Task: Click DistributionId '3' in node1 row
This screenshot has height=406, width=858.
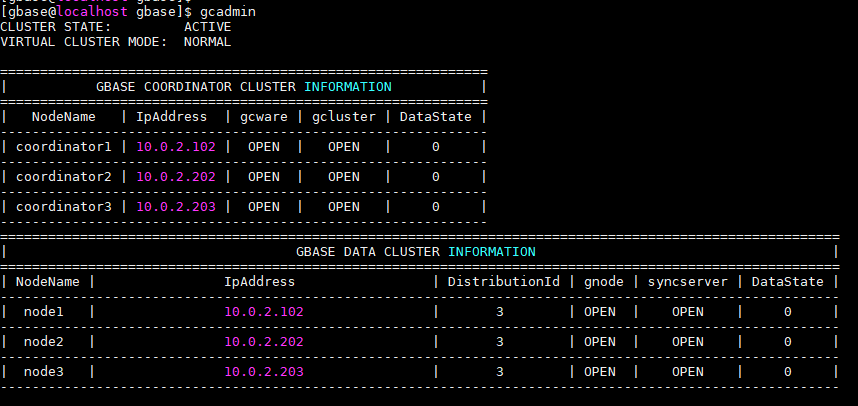Action: click(500, 311)
